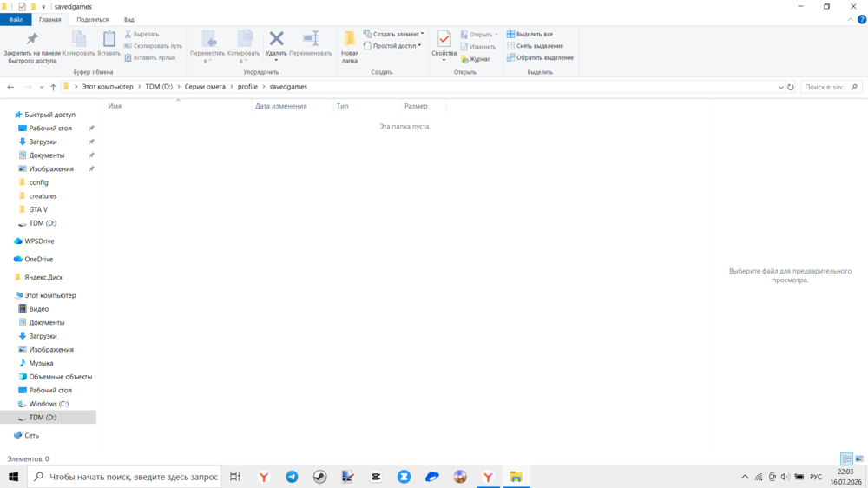The image size is (868, 488).
Task: Open Простой доступ dropdown
Action: click(x=392, y=46)
